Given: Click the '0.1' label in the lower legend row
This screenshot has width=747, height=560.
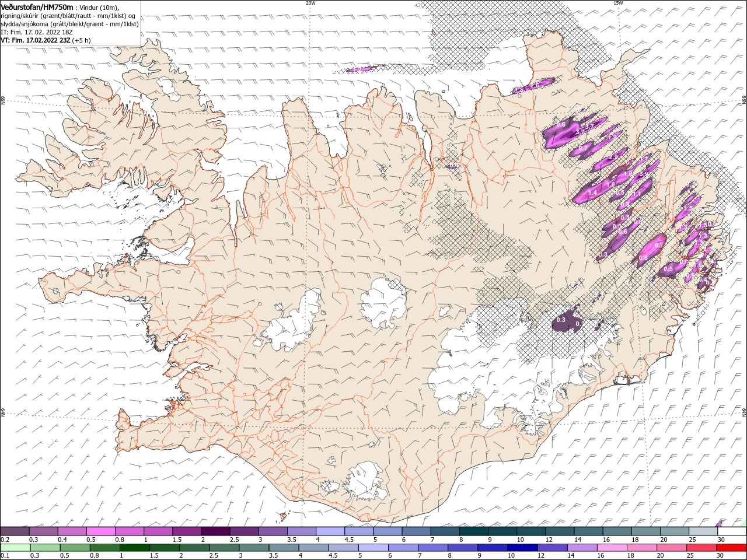Looking at the screenshot, I should (5, 555).
